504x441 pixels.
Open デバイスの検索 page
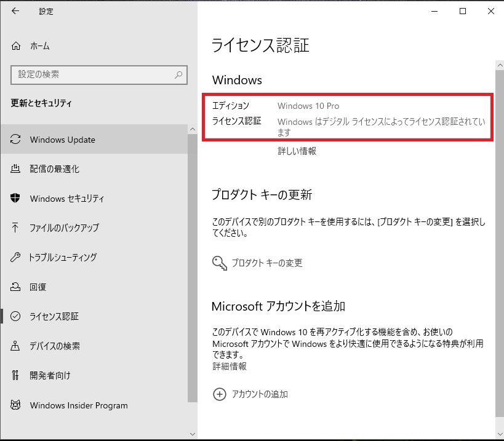94,346
